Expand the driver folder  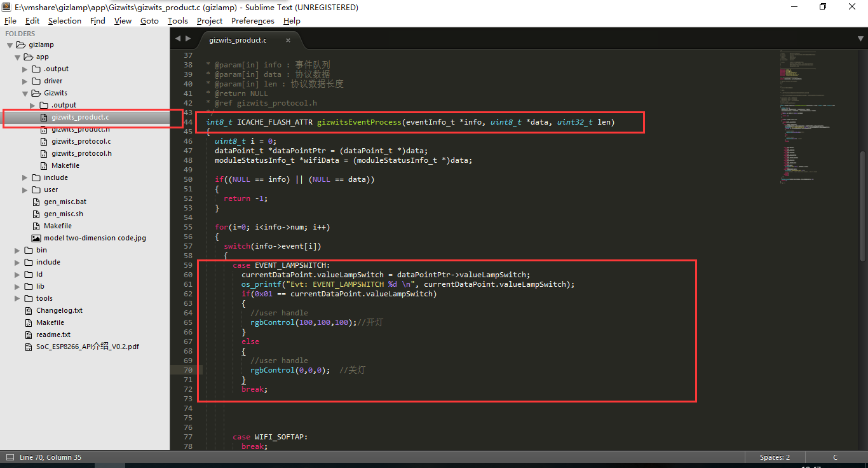25,81
